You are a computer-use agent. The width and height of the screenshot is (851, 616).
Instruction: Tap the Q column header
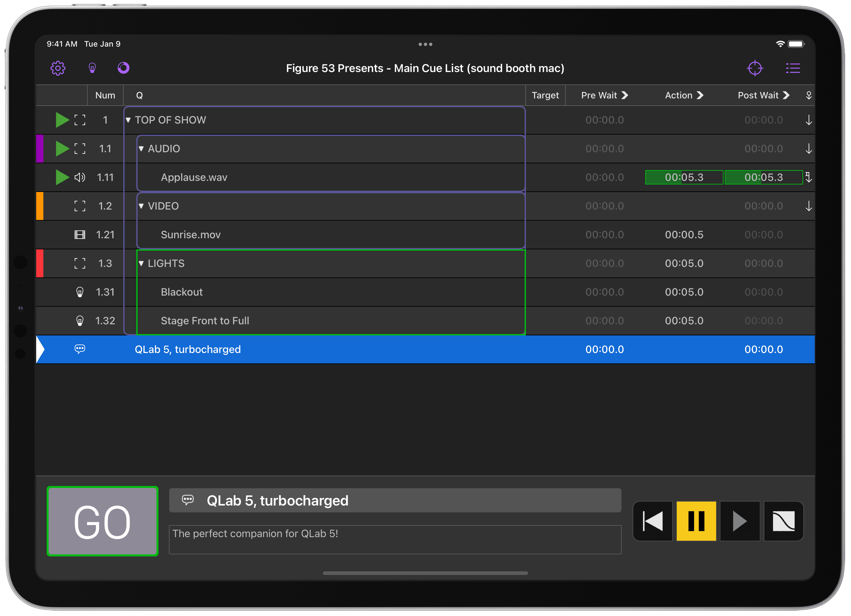[x=139, y=95]
